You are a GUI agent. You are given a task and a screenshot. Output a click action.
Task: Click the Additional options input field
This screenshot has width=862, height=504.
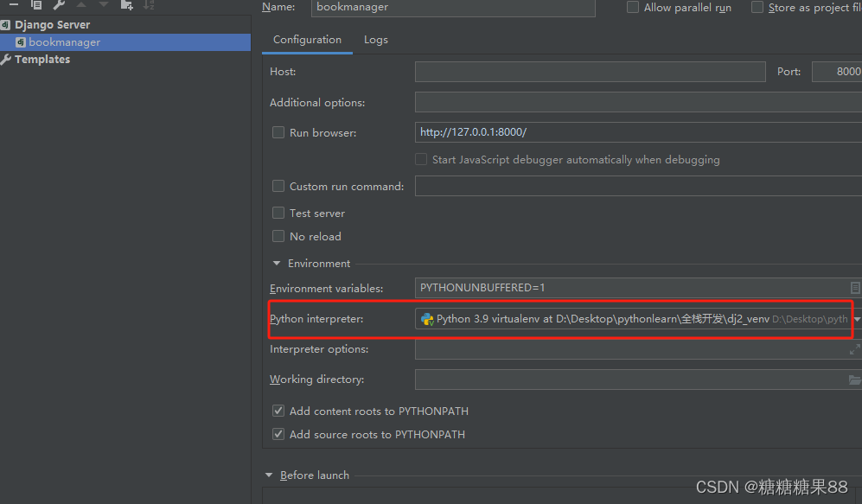click(638, 102)
